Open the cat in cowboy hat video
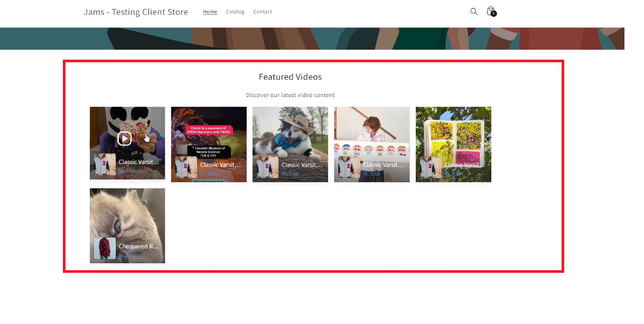644x324 pixels. 290,132
